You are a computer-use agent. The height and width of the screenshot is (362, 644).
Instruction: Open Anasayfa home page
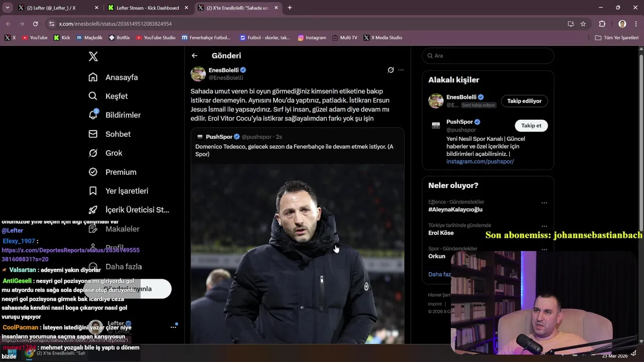[x=113, y=77]
